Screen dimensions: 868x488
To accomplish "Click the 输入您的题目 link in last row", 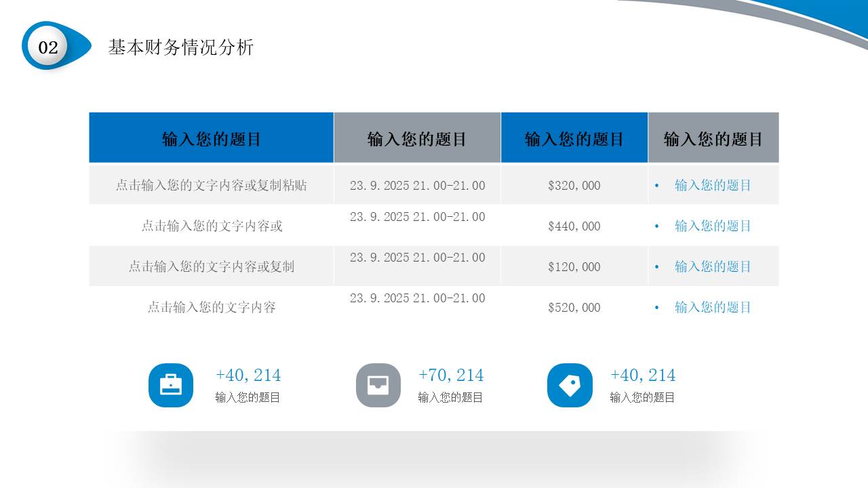I will point(713,307).
